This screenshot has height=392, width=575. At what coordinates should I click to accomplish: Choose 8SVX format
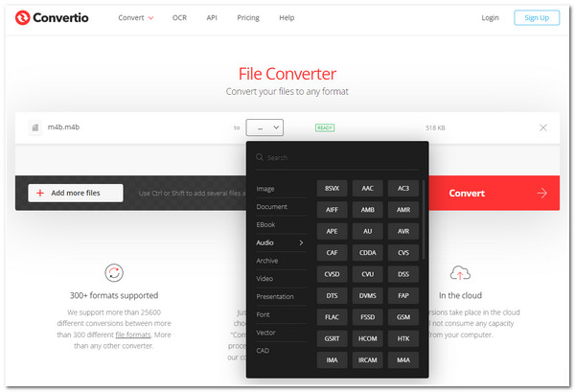coord(332,188)
